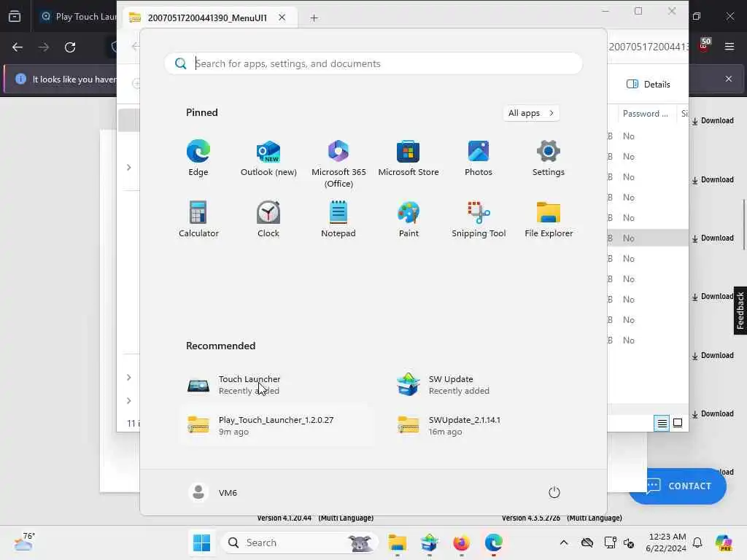Viewport: 747px width, 560px height.
Task: Open the Firefox hamburger menu
Action: coord(729,47)
